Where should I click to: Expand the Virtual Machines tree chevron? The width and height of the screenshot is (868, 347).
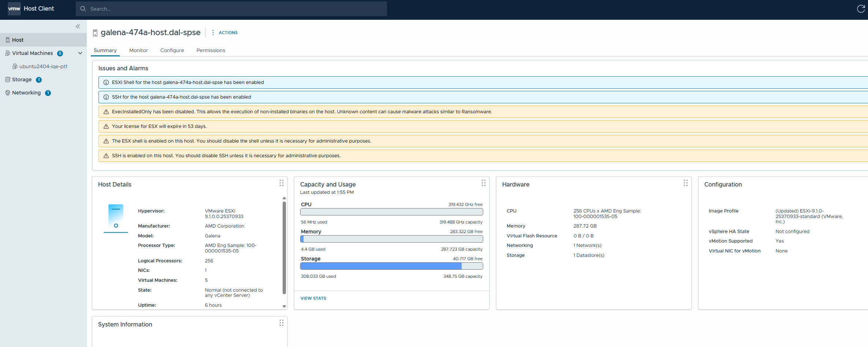click(x=80, y=53)
